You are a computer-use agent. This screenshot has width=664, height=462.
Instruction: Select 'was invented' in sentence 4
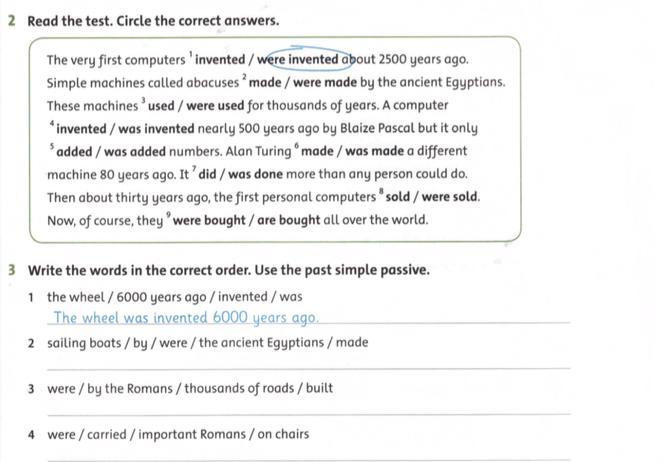click(156, 128)
